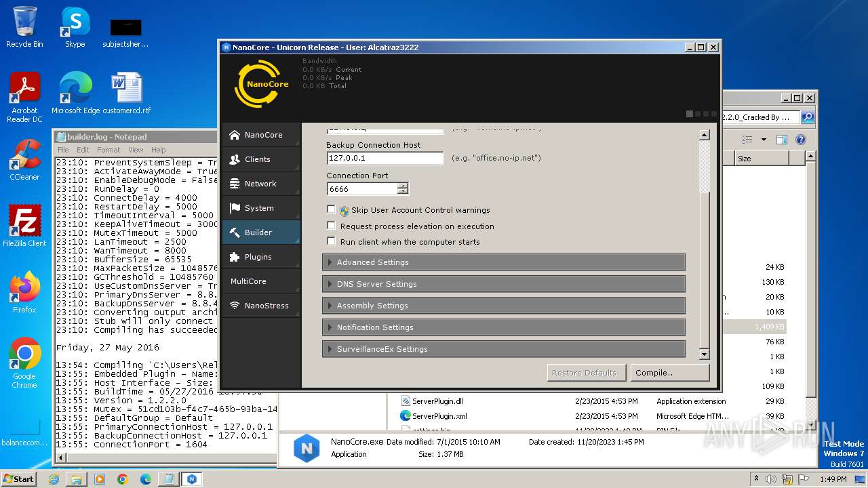Select the Builder sidebar section

(x=261, y=232)
